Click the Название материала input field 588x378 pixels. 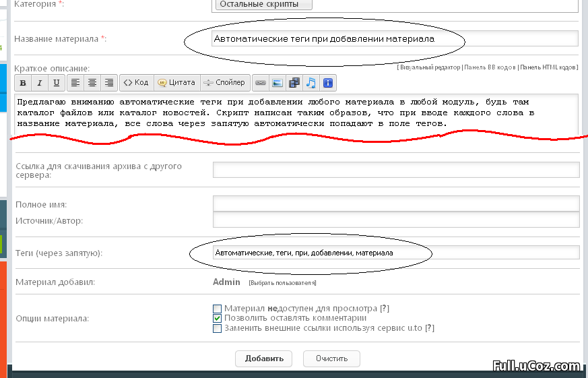click(395, 38)
